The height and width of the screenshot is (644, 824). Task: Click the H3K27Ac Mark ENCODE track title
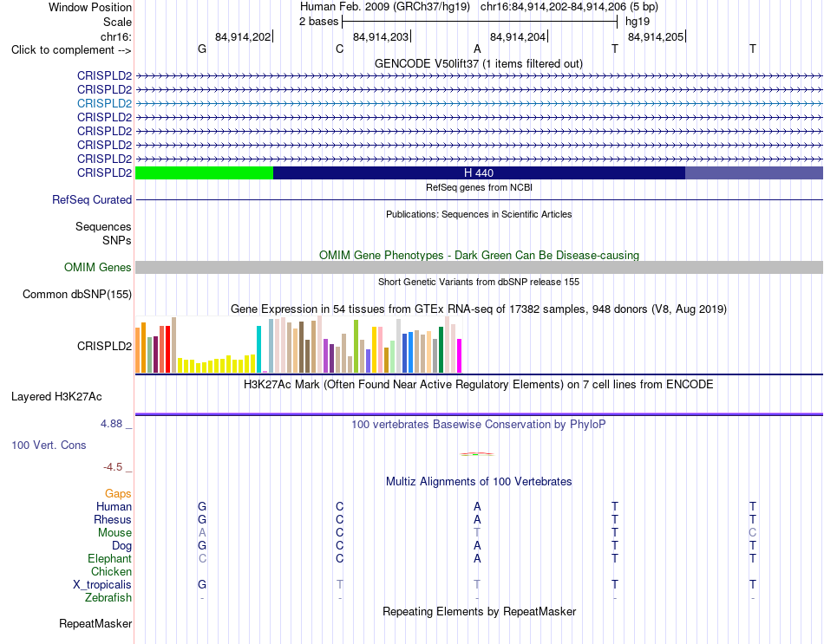point(479,385)
